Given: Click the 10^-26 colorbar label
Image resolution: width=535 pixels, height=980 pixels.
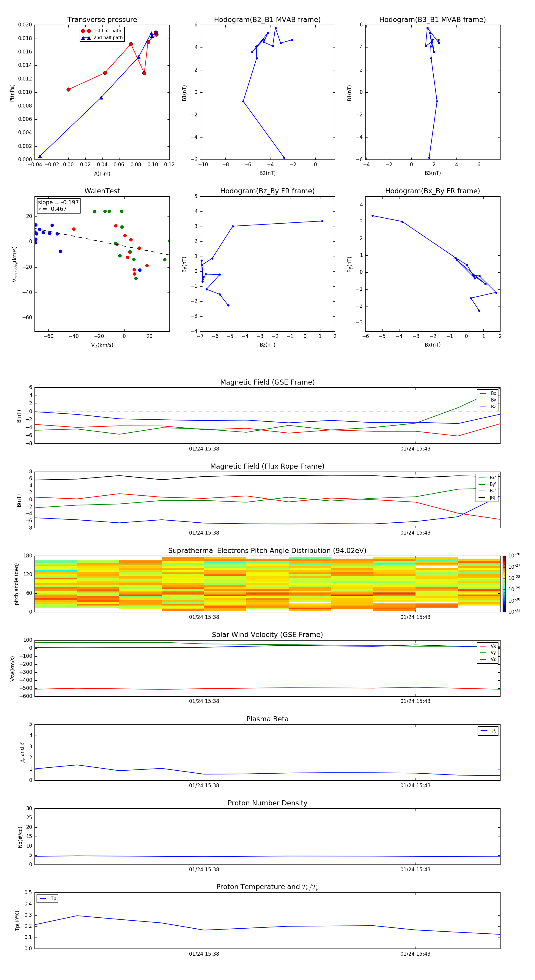Looking at the screenshot, I should click(x=514, y=555).
